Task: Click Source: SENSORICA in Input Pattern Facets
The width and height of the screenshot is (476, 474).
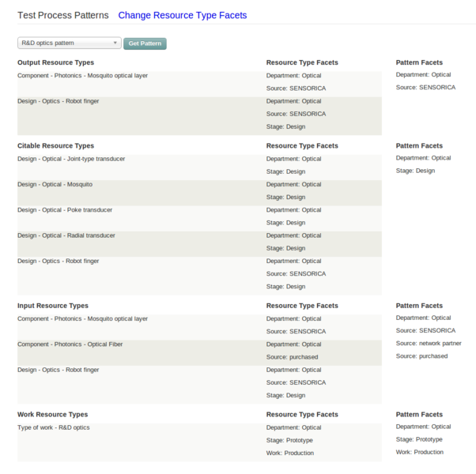Action: [x=425, y=330]
